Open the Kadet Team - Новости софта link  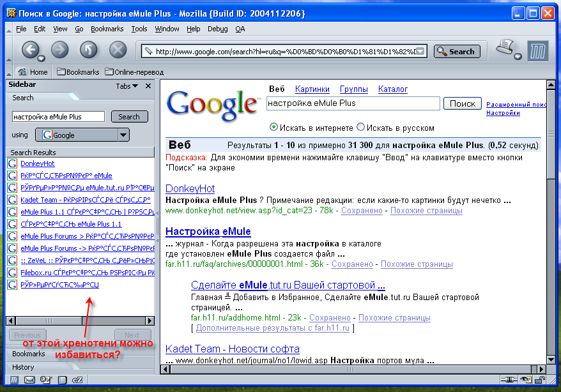232,349
